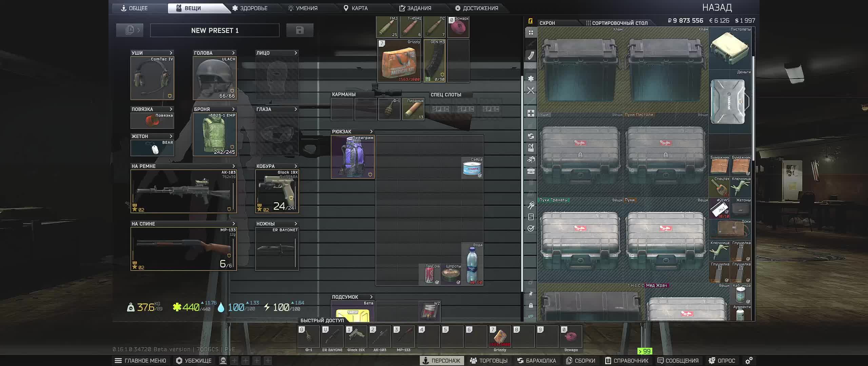The image size is (868, 366).
Task: Select the Шпроты tin in backpack
Action: (451, 274)
